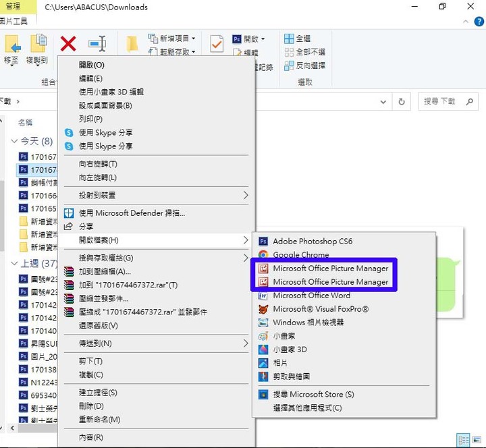Collapse the 上週 (37) group
Image resolution: width=486 pixels, height=448 pixels.
(14, 263)
